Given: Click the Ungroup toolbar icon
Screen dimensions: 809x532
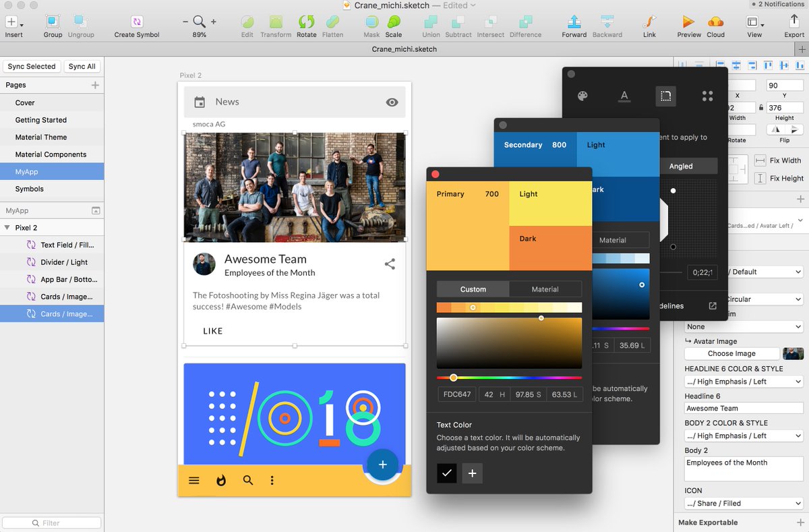Looking at the screenshot, I should pos(80,22).
